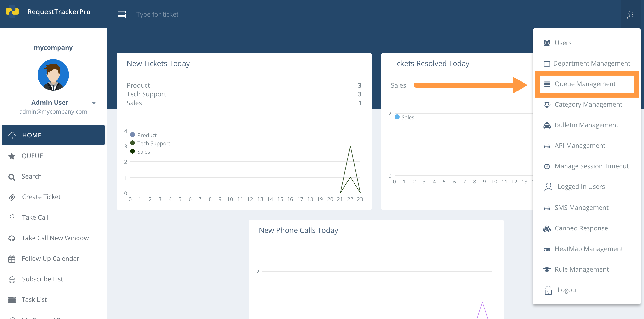Screen dimensions: 644x319
Task: Choose Rule Management menu entry
Action: [582, 269]
